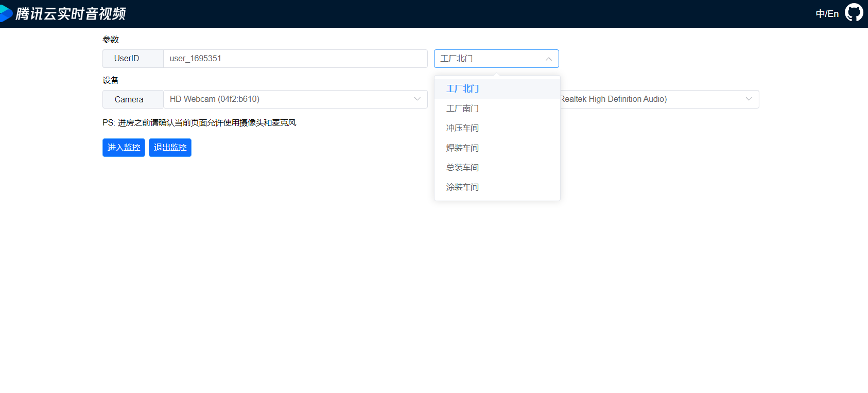Select 工厂北门 from the list
The width and height of the screenshot is (868, 393).
point(497,88)
